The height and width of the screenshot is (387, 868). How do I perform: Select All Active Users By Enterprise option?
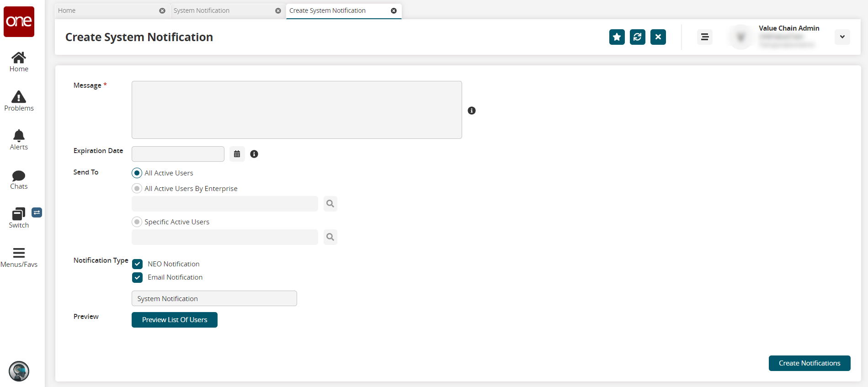click(137, 188)
